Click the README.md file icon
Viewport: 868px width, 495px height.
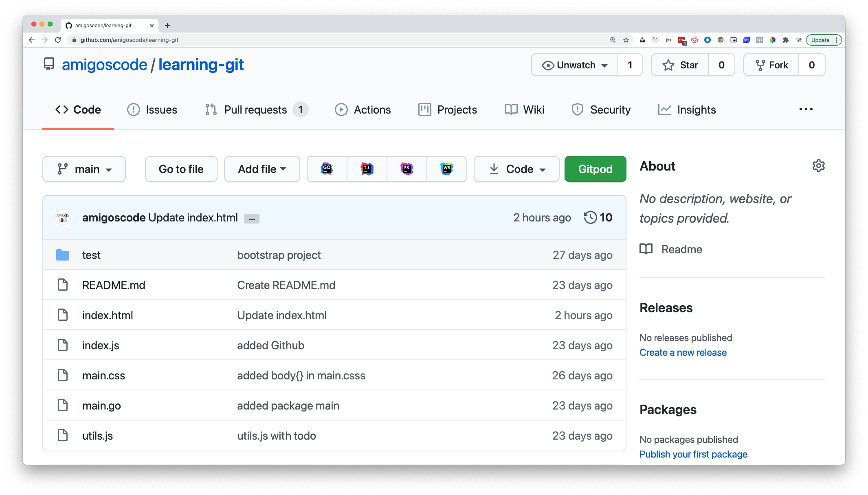(63, 285)
